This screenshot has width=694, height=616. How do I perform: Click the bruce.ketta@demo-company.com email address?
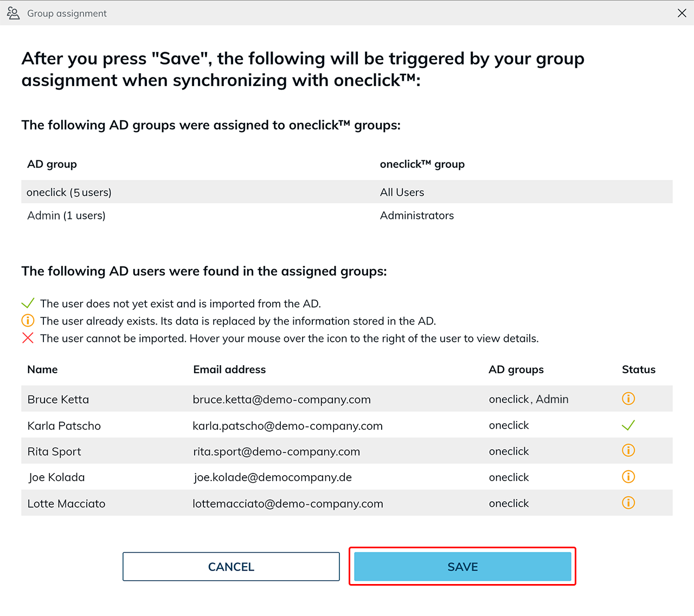coord(282,400)
